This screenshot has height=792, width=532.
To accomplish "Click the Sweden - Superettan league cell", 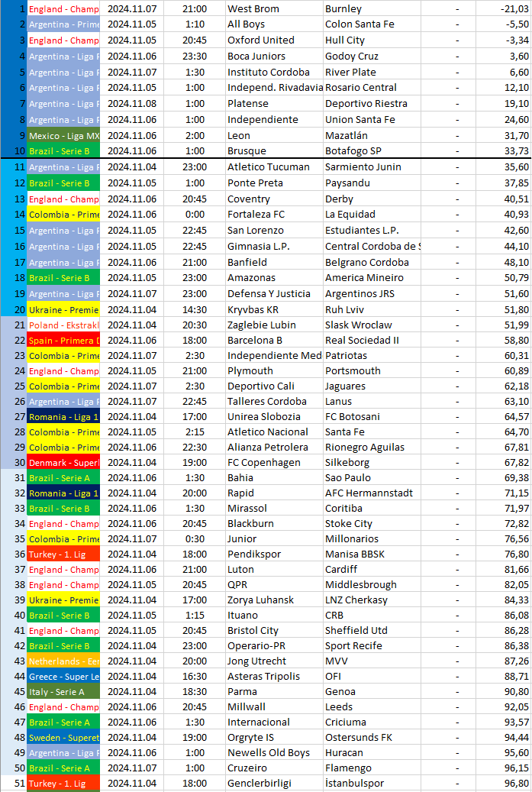I will click(63, 738).
